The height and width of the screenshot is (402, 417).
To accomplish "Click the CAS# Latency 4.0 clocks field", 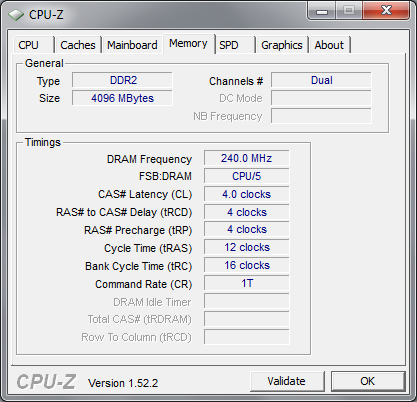I will [x=247, y=194].
